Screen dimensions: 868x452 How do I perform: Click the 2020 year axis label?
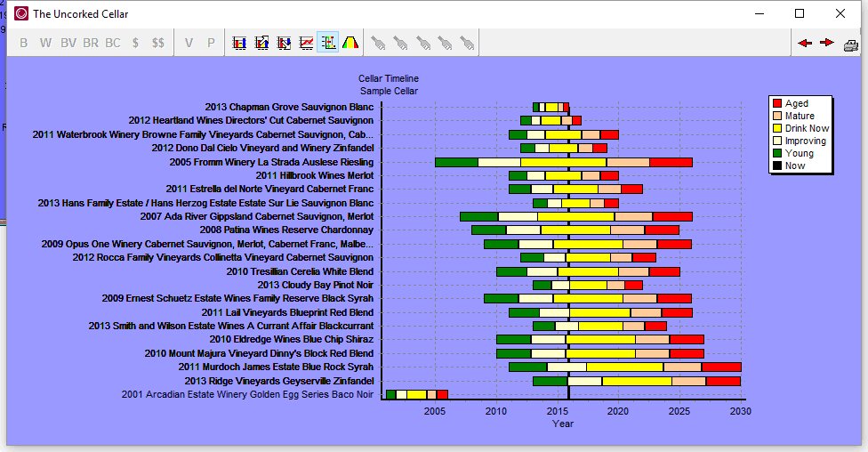tap(618, 411)
